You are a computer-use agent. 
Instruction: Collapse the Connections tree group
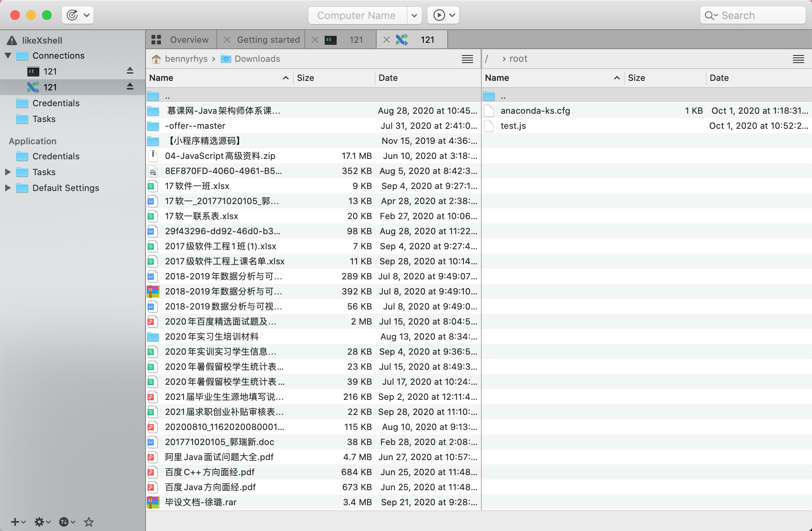tap(8, 55)
